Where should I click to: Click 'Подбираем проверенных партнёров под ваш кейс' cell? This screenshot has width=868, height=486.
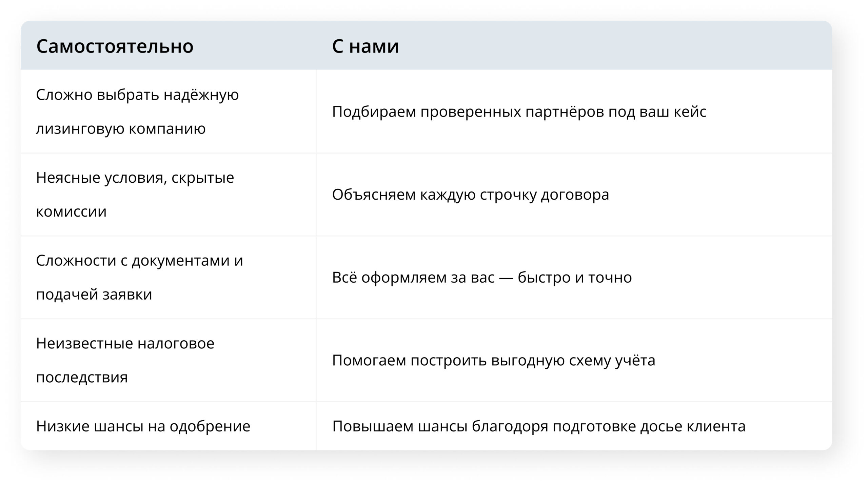574,112
